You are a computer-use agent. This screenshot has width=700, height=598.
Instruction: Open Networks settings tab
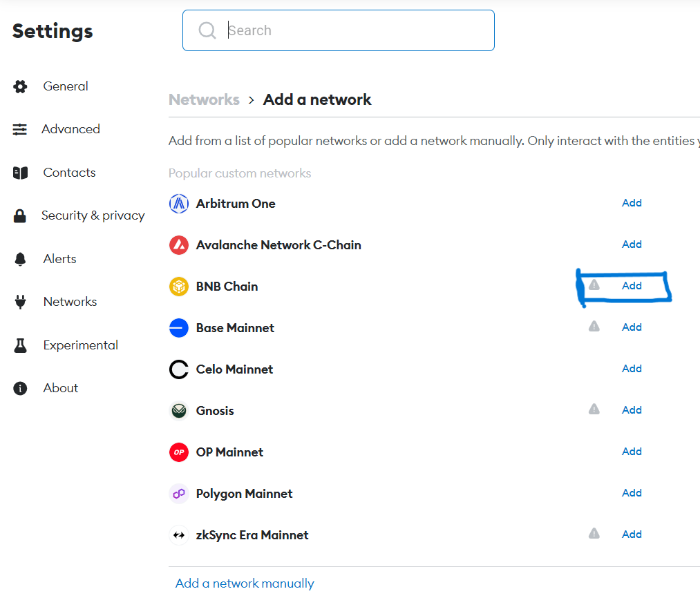pyautogui.click(x=70, y=302)
